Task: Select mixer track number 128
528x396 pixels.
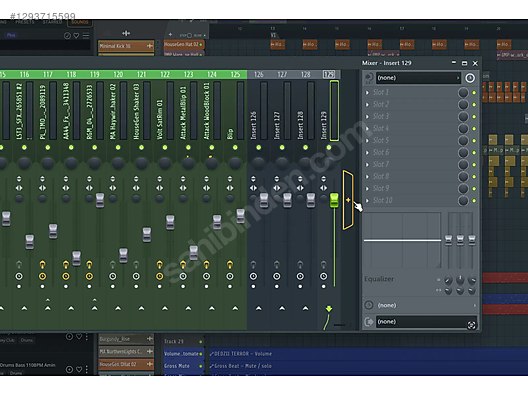Action: (305, 74)
